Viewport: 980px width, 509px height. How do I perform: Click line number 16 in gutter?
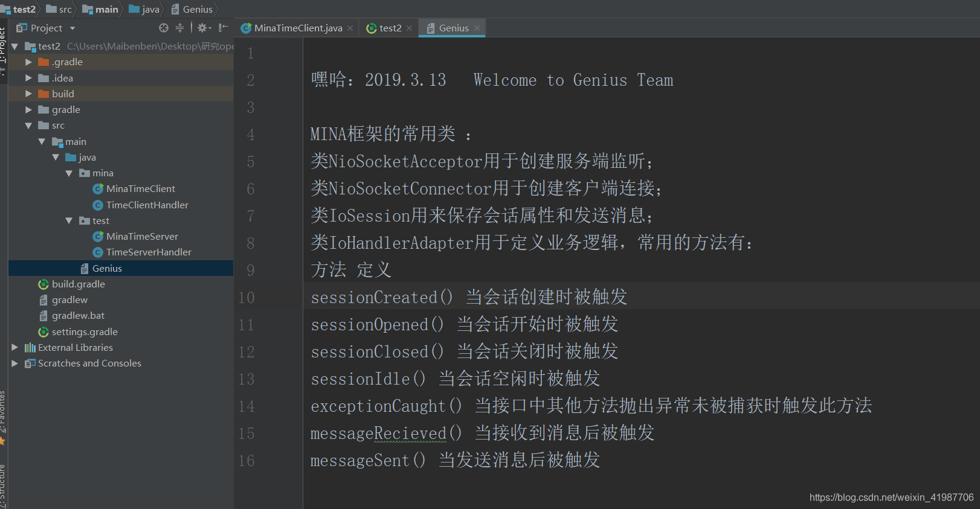pos(247,461)
